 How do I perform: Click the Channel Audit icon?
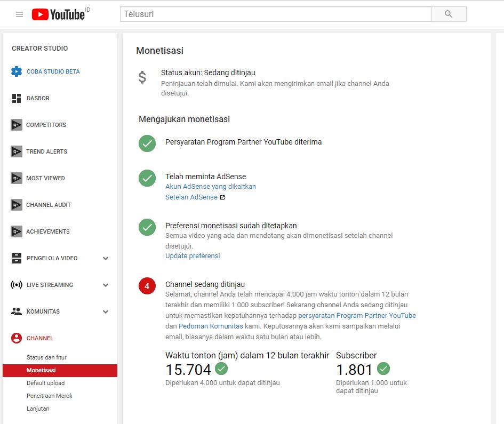[x=17, y=205]
